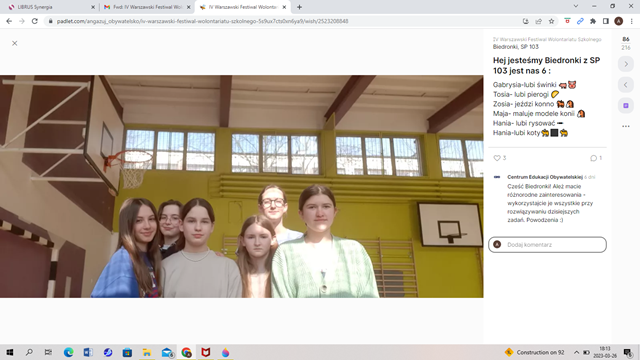Open Windows taskbar search
Image resolution: width=640 pixels, height=360 pixels.
[x=29, y=352]
